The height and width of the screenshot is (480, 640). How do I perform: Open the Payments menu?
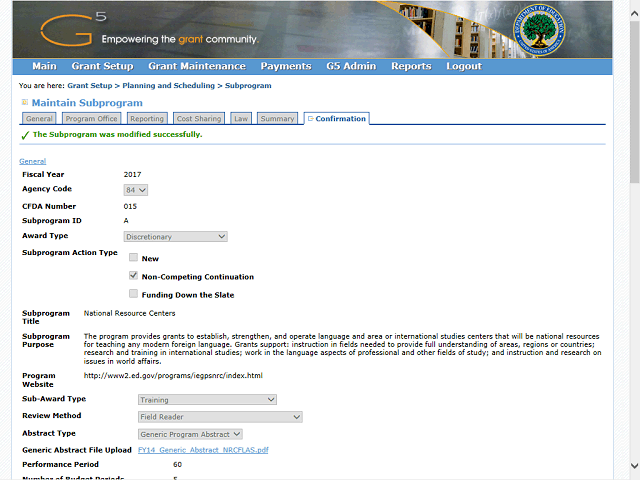tap(286, 66)
